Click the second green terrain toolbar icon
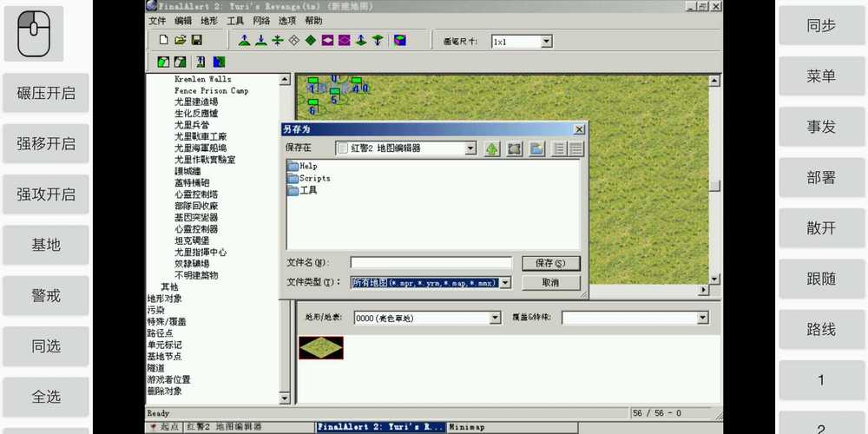Image resolution: width=868 pixels, height=434 pixels. pos(180,62)
